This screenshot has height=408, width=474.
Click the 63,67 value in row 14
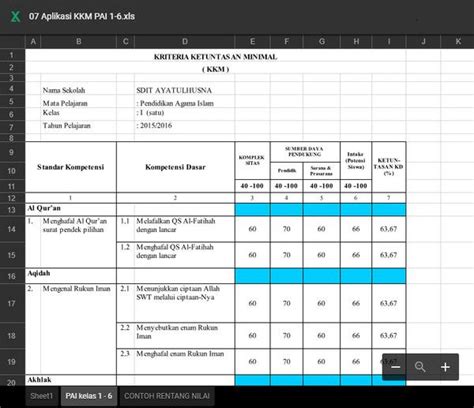(x=389, y=229)
